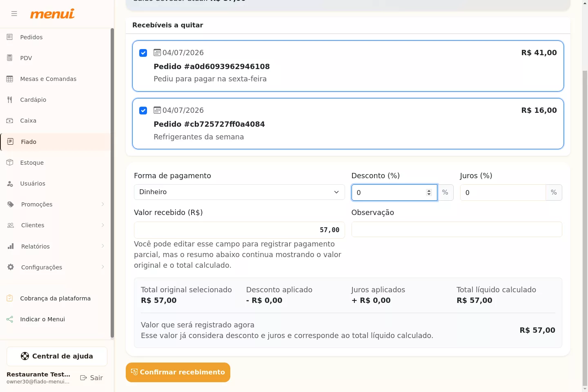Click the Sair logout arrow icon
This screenshot has height=392, width=588.
click(84, 378)
